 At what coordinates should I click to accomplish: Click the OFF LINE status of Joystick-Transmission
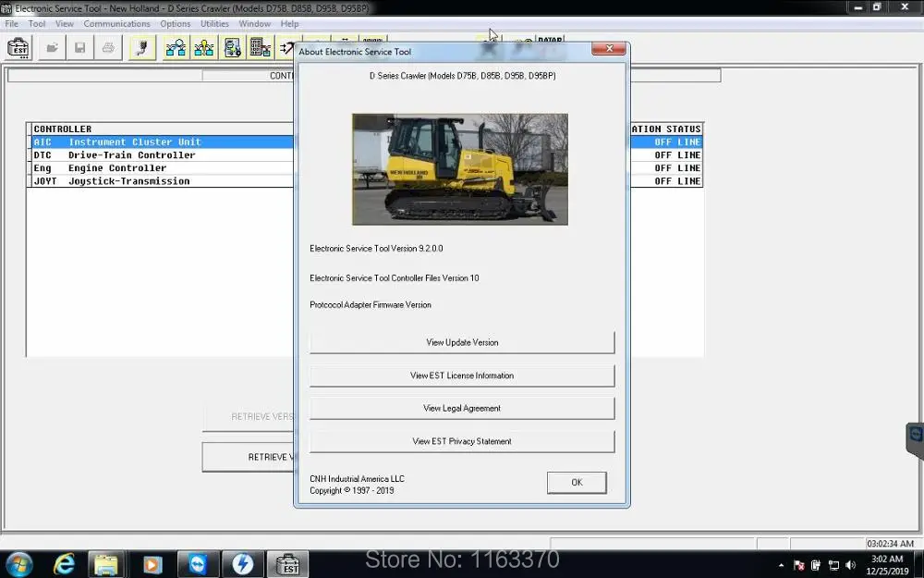(x=677, y=181)
